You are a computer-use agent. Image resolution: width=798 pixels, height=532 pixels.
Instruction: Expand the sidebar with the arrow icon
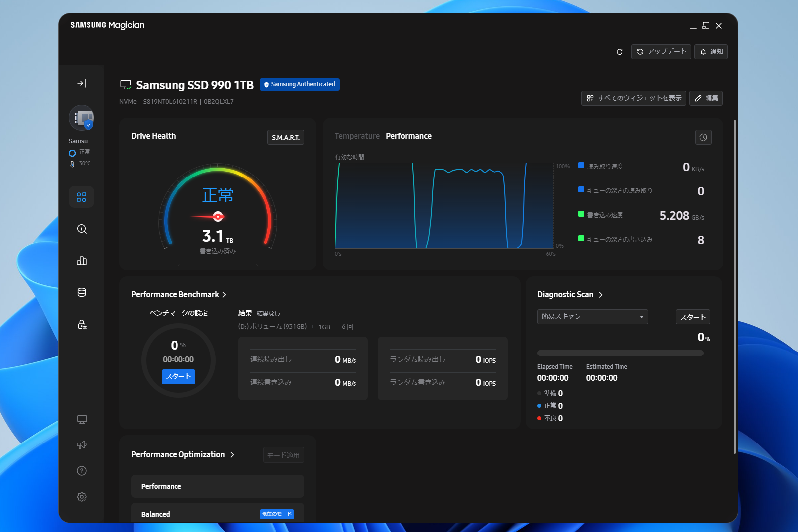click(x=82, y=83)
